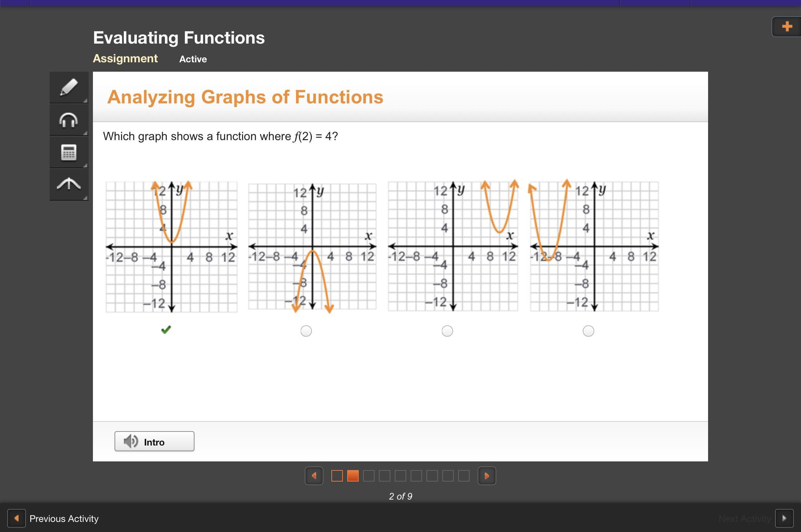The image size is (801, 532).
Task: Select the third graph's radio button
Action: point(447,331)
